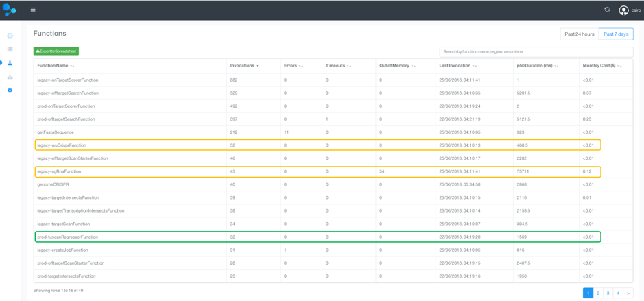Click last invocation 22/06/2018, 04:21:19
Screen dimensions: 644x301
[459, 119]
